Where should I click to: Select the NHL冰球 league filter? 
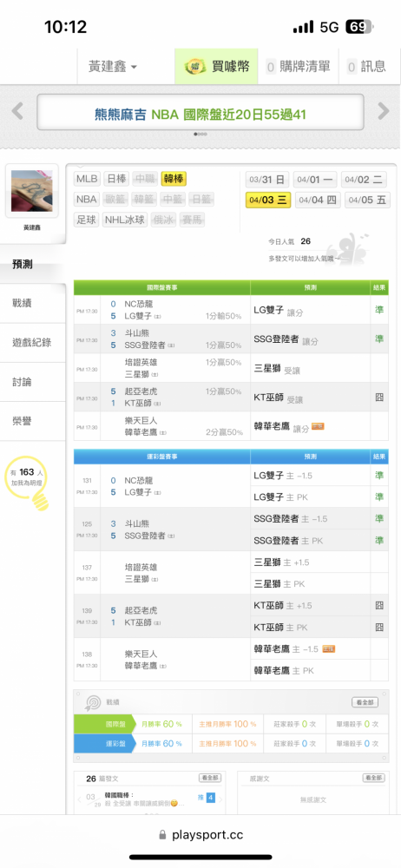pyautogui.click(x=125, y=220)
